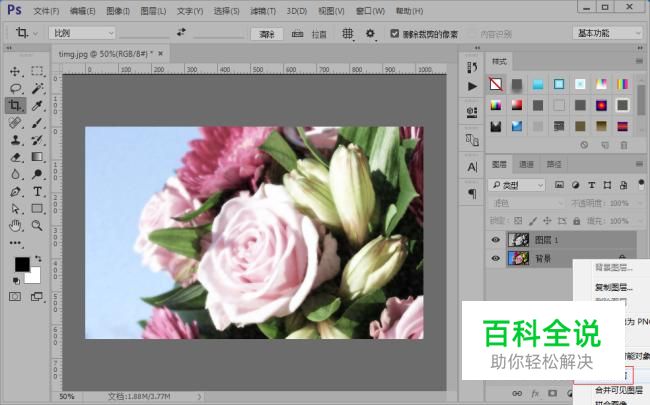This screenshot has height=405, width=650.
Task: Open the 图像(I) menu
Action: click(x=118, y=11)
